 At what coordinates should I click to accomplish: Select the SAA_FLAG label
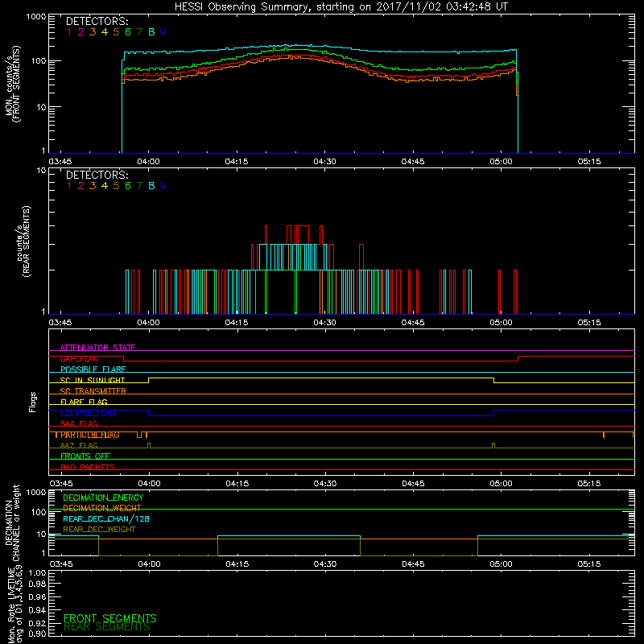point(79,424)
